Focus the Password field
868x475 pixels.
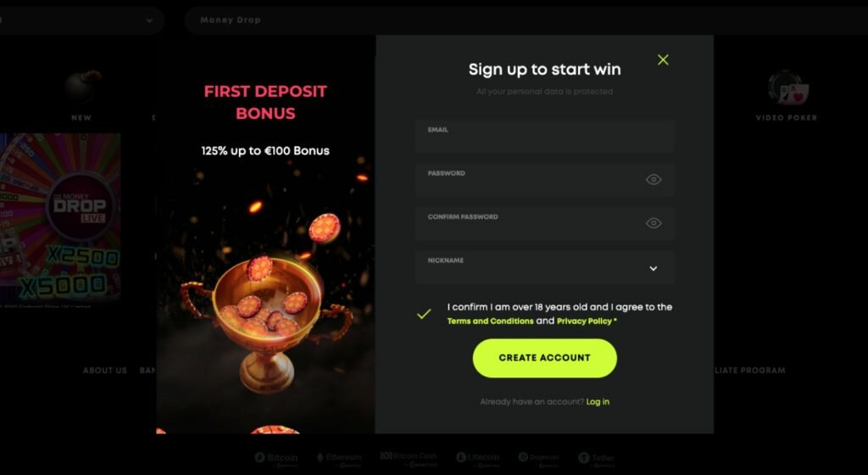[544, 179]
